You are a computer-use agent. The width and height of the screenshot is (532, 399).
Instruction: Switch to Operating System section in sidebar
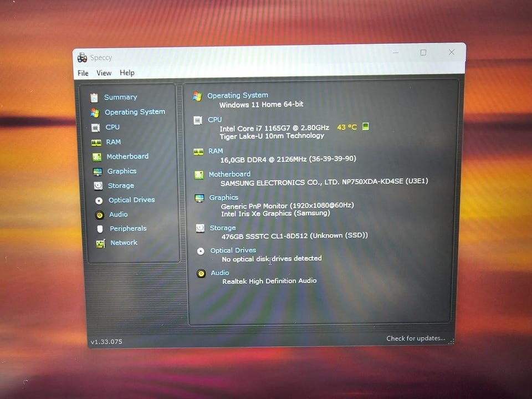(x=135, y=112)
